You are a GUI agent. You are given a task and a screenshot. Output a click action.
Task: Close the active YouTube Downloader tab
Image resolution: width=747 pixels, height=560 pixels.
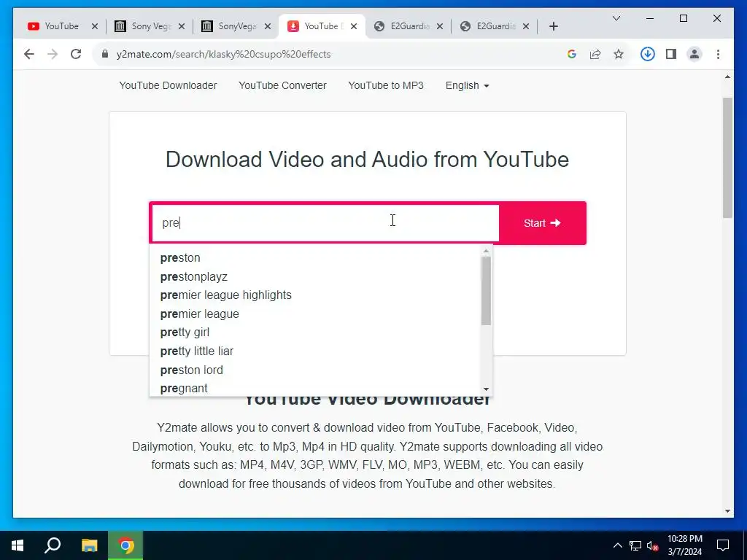coord(354,26)
